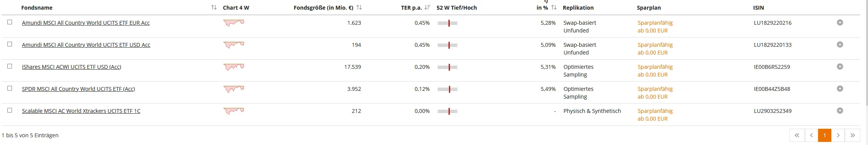Image resolution: width=868 pixels, height=145 pixels.
Task: Open 4-week chart of SPDR MSCI All Country World
Action: click(x=234, y=89)
